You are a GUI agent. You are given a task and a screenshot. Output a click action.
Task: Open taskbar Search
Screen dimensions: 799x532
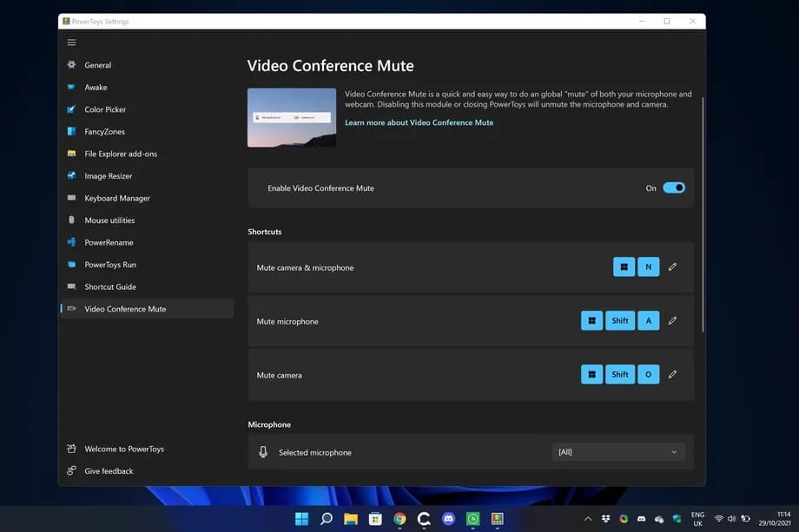pos(327,519)
